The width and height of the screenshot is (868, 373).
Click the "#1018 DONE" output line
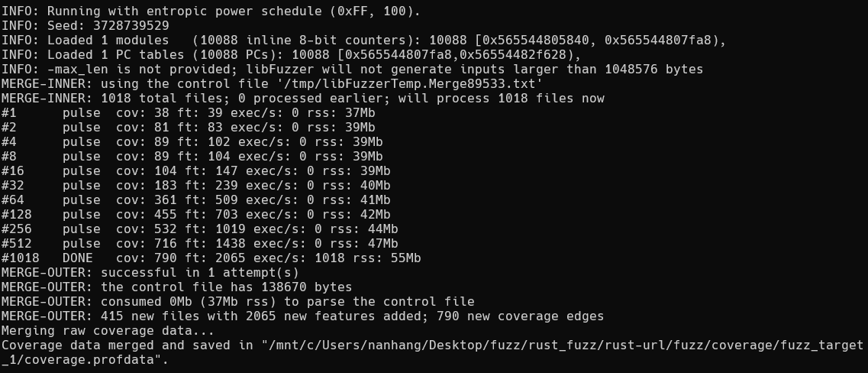211,258
